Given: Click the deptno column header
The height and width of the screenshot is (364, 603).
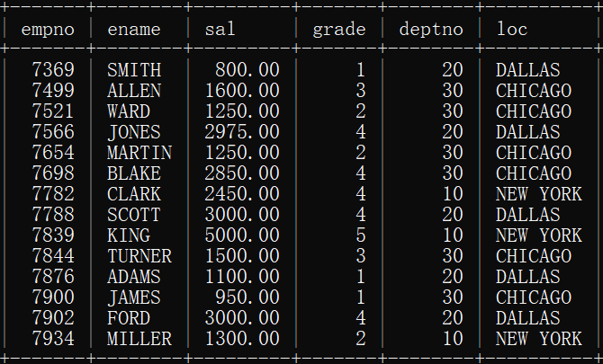Looking at the screenshot, I should click(431, 30).
